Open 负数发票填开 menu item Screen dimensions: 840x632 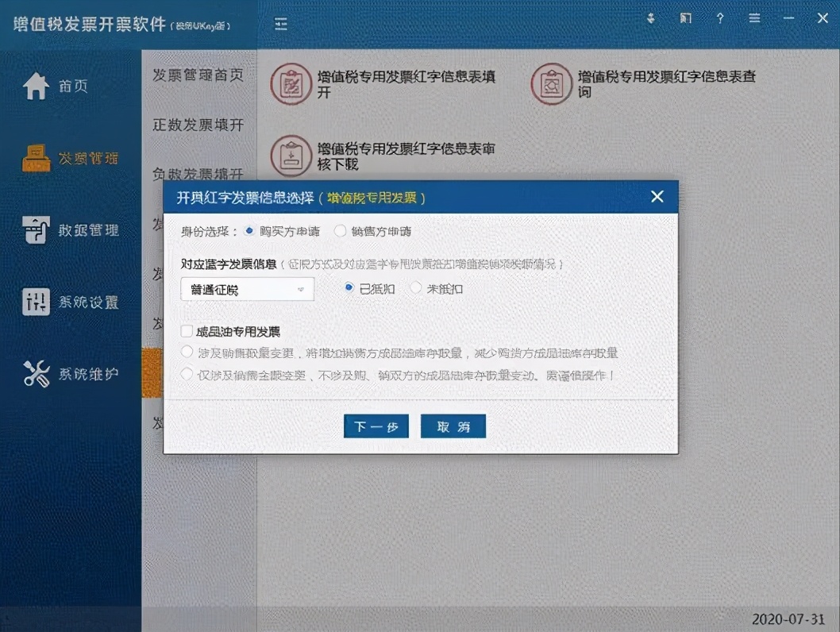pos(198,174)
